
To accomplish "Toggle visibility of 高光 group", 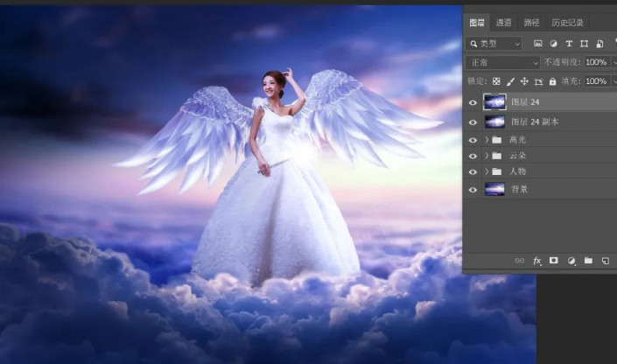I will point(473,140).
